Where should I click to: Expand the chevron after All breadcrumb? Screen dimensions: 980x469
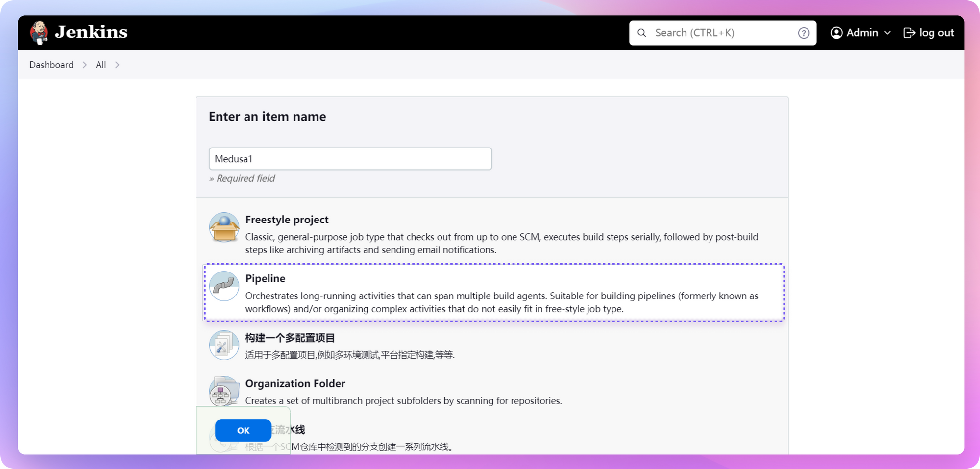pos(117,65)
